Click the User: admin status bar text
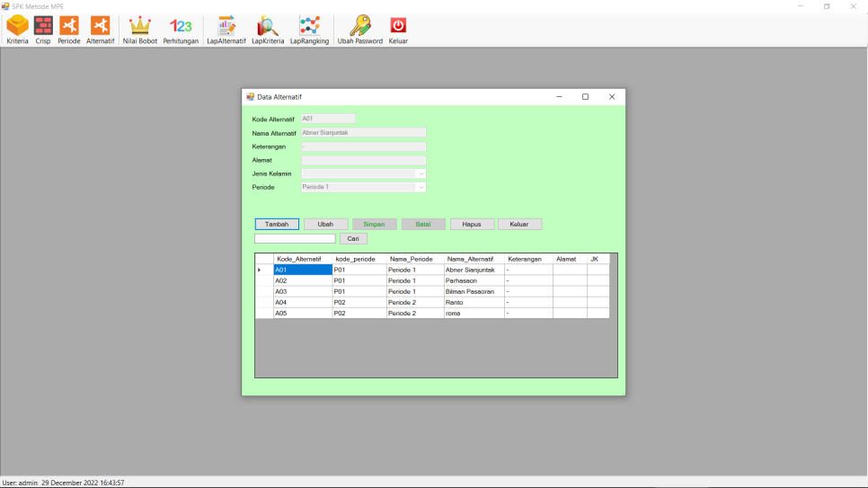The width and height of the screenshot is (868, 488). tap(20, 483)
